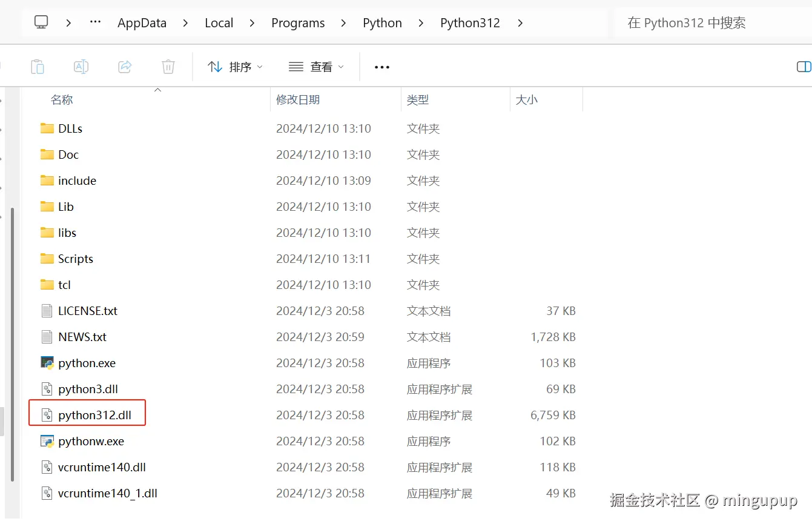Sort by the 修改日期 column header
The width and height of the screenshot is (812, 524).
[298, 100]
